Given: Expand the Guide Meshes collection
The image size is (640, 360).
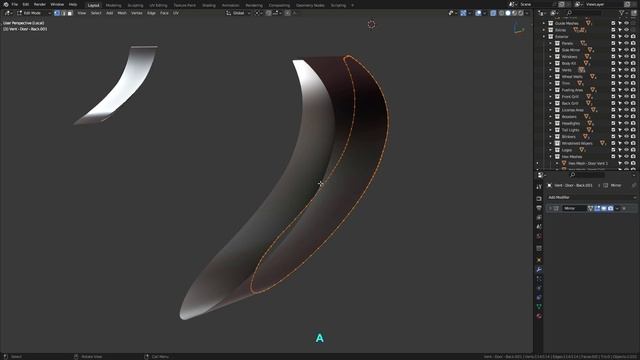Looking at the screenshot, I should click(544, 23).
